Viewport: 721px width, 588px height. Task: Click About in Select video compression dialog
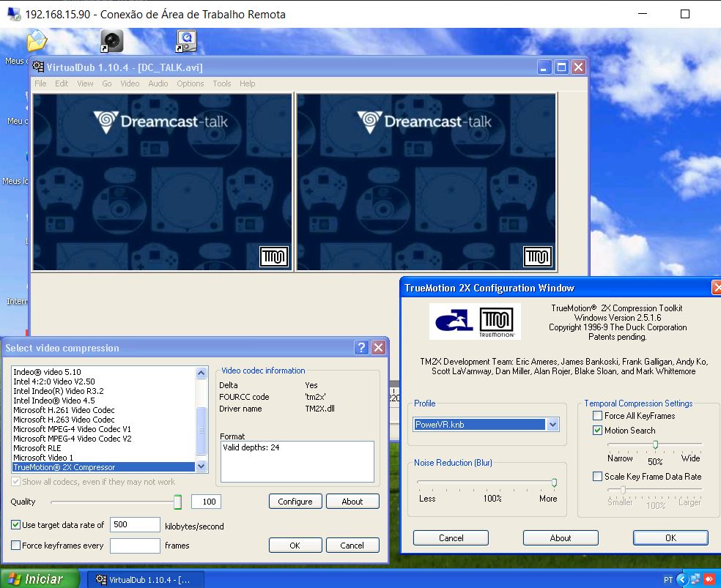click(352, 501)
